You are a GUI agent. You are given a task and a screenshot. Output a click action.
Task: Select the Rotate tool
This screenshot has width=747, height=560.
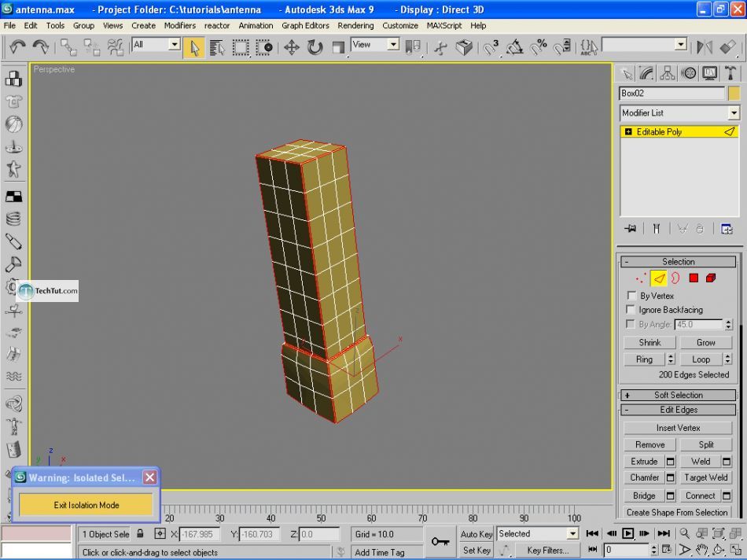315,48
